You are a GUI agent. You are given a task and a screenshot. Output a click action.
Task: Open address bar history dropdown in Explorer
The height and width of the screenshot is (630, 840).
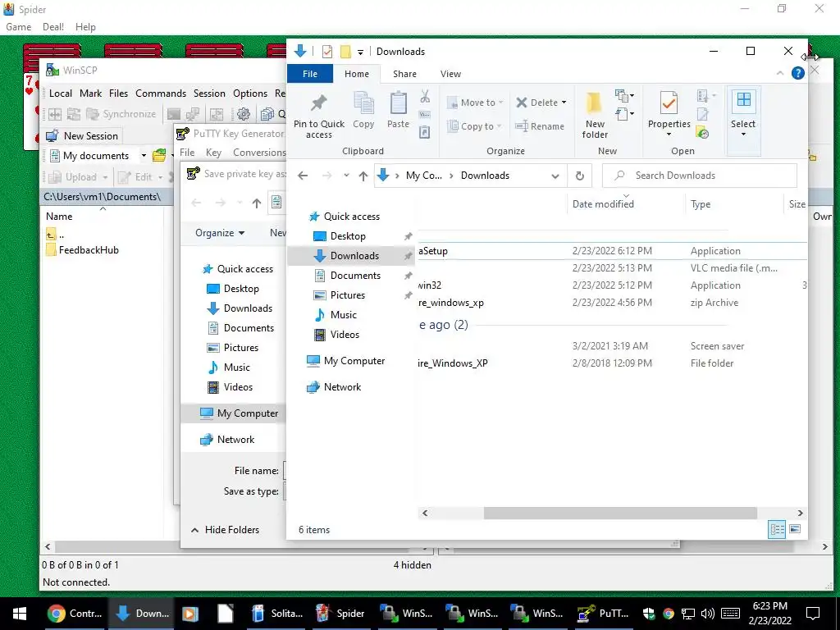click(x=555, y=176)
